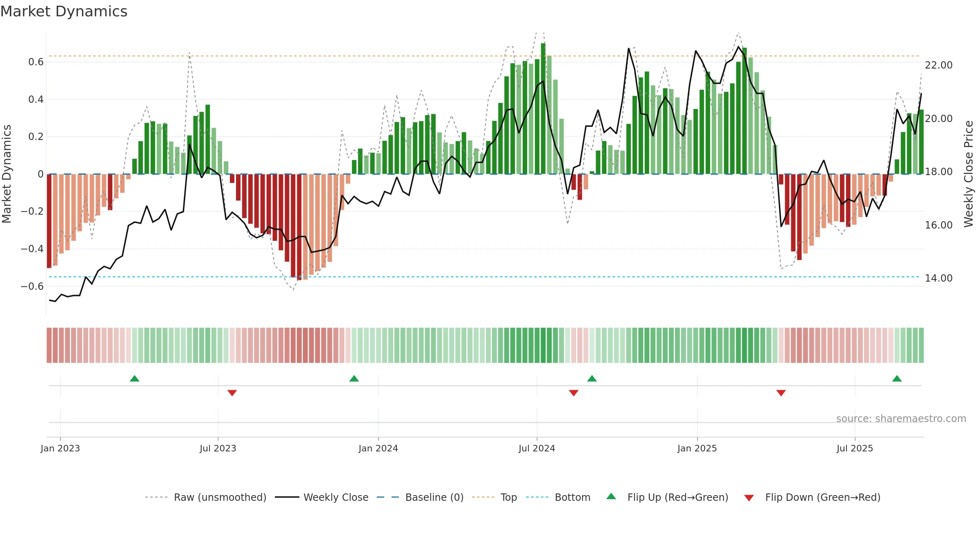
Task: Click the Weekly Close Price axis title
Action: [969, 174]
